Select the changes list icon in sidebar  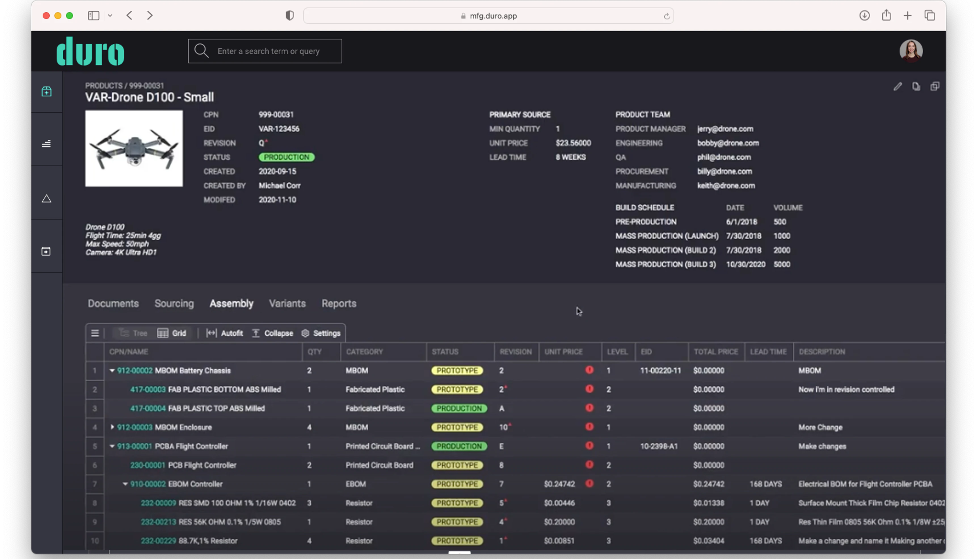coord(46,143)
